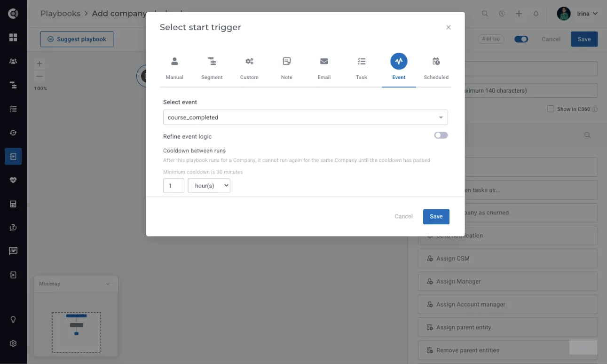Image resolution: width=607 pixels, height=364 pixels.
Task: Open the chat message icon in sidebar
Action: (x=13, y=251)
